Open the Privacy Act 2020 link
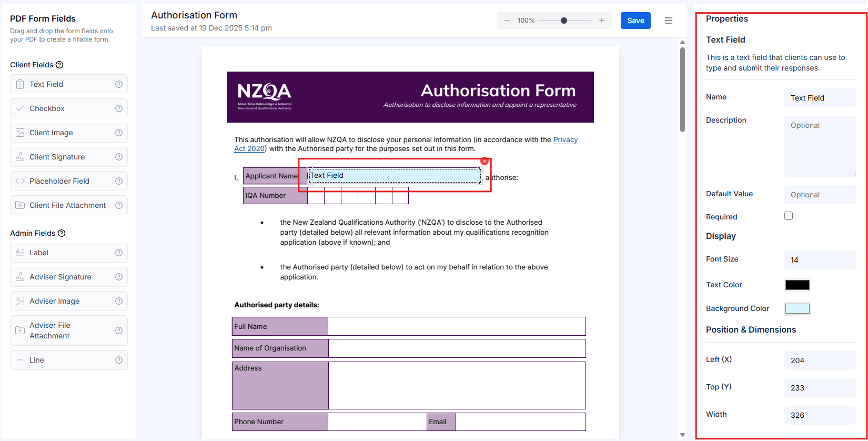Image resolution: width=868 pixels, height=441 pixels. tap(566, 139)
